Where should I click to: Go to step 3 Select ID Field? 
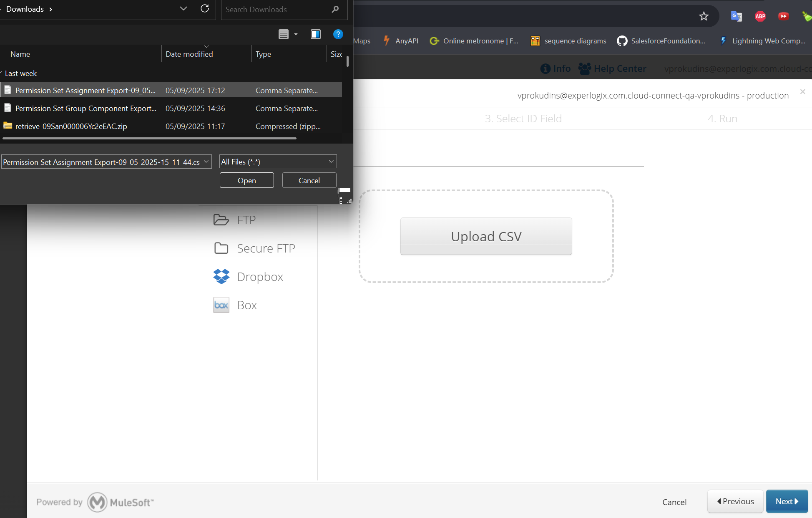[x=523, y=119]
